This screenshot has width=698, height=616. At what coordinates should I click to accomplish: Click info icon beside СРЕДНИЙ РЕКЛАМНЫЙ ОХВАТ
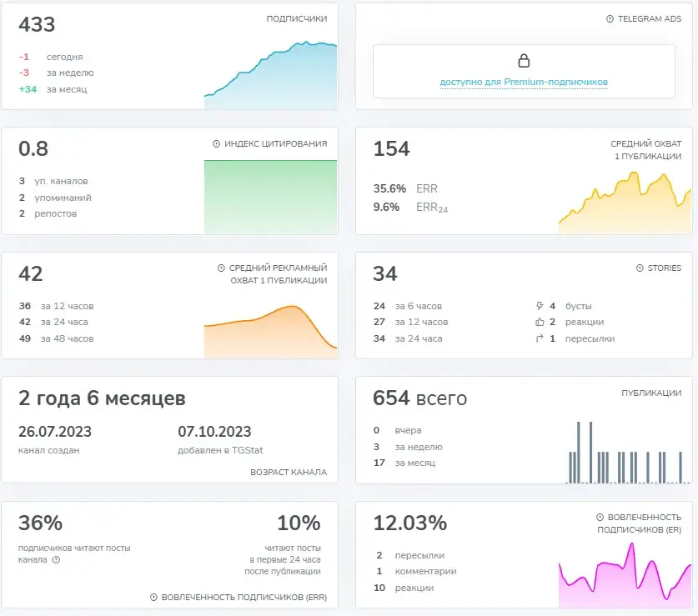tap(221, 268)
